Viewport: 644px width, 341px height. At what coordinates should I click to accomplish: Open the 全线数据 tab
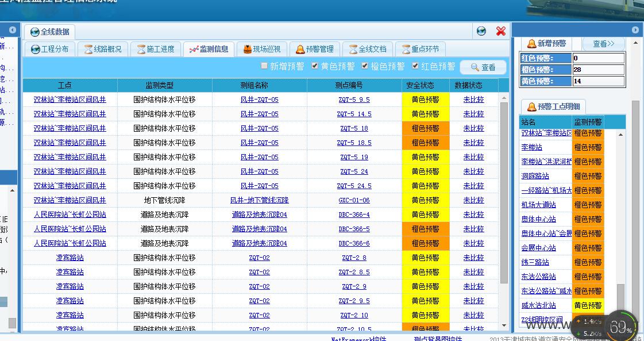click(50, 32)
